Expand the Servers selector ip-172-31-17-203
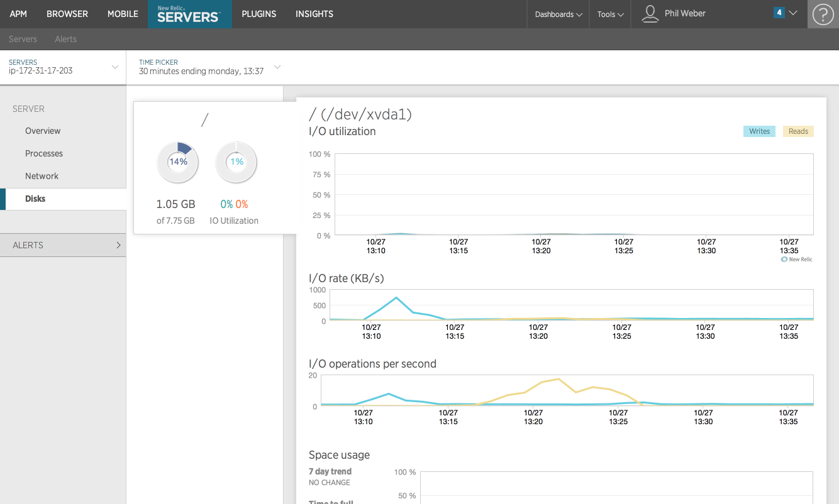Image resolution: width=839 pixels, height=504 pixels. pyautogui.click(x=63, y=67)
